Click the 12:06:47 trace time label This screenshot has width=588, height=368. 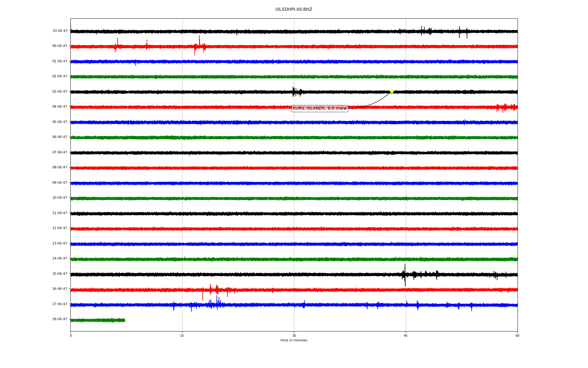(x=60, y=228)
